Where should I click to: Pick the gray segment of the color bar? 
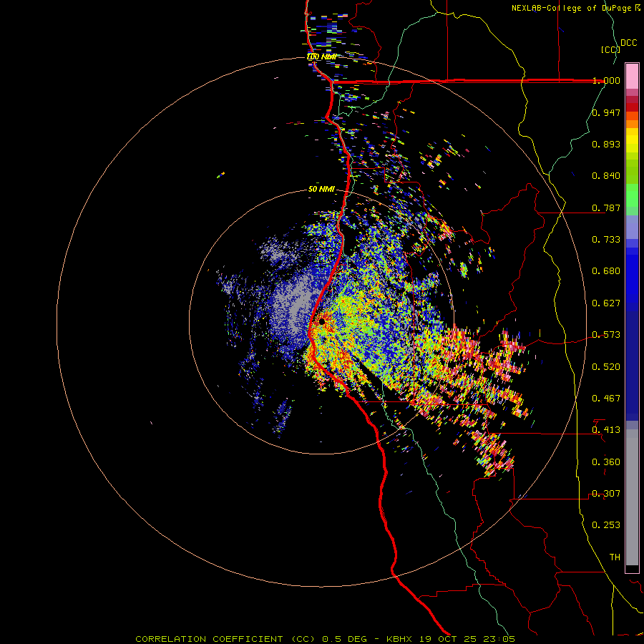point(632,497)
